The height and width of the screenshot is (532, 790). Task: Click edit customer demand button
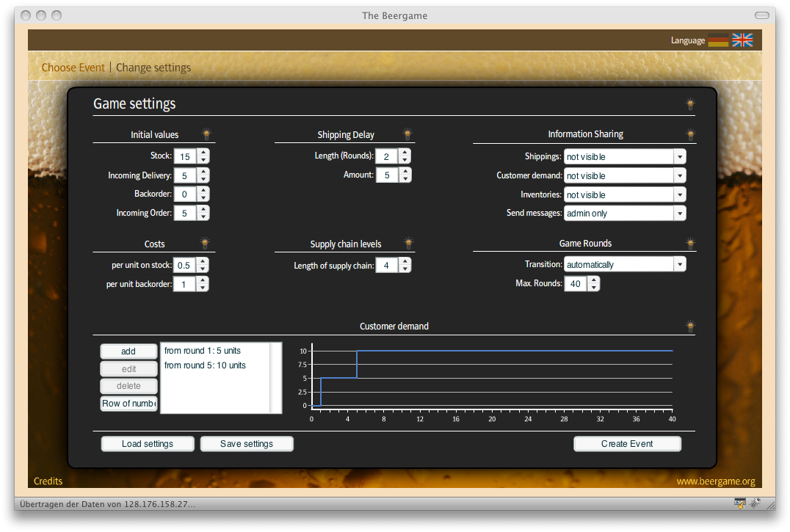click(x=128, y=369)
